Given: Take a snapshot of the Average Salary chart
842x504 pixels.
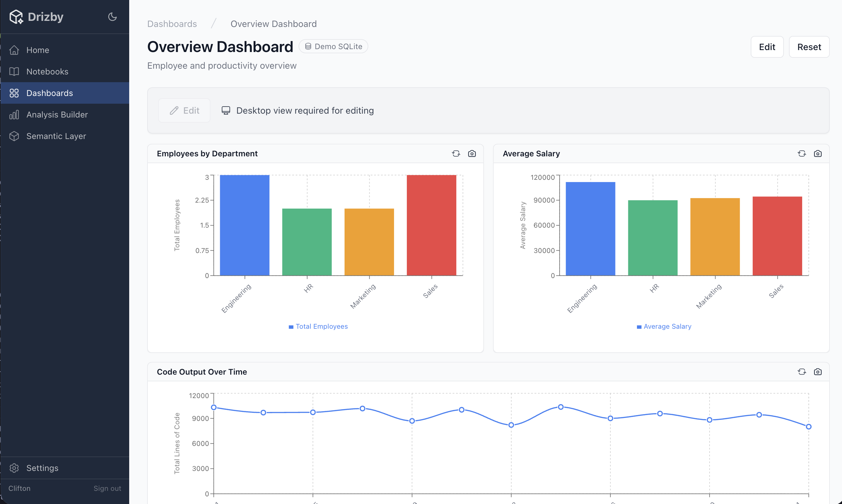Looking at the screenshot, I should pos(818,153).
